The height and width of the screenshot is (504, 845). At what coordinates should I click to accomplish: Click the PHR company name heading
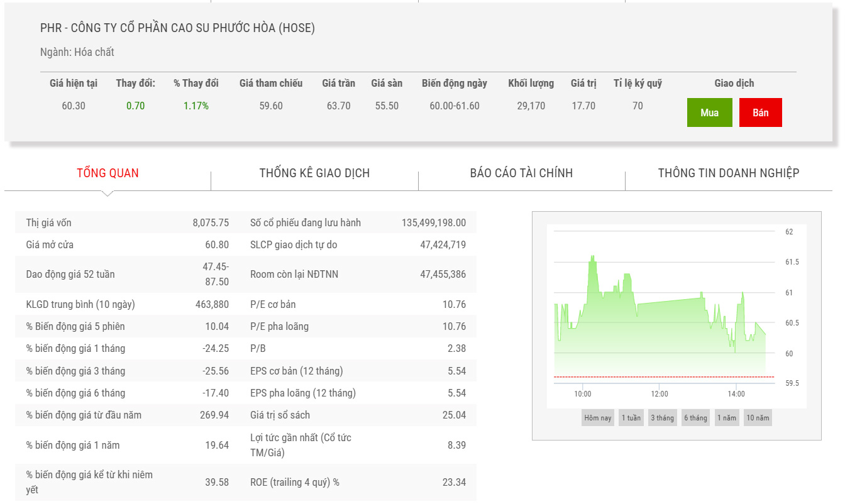177,28
